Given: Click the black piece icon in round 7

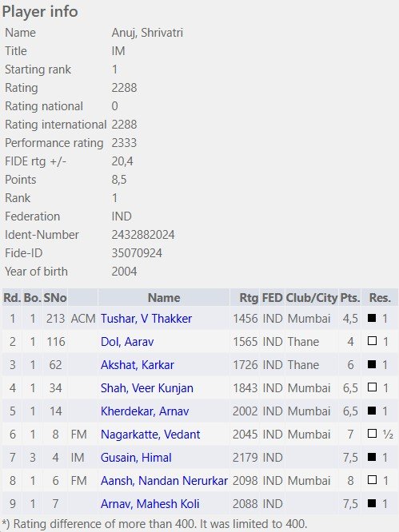Looking at the screenshot, I should tap(372, 457).
